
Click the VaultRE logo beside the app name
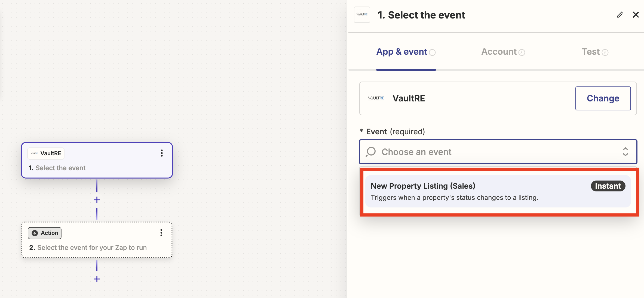[376, 98]
